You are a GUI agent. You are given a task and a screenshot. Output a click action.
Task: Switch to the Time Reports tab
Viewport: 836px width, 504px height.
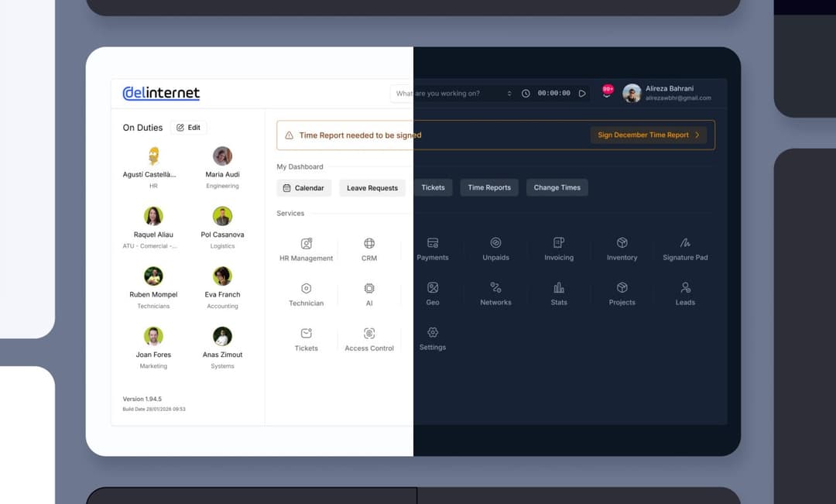[x=488, y=187]
